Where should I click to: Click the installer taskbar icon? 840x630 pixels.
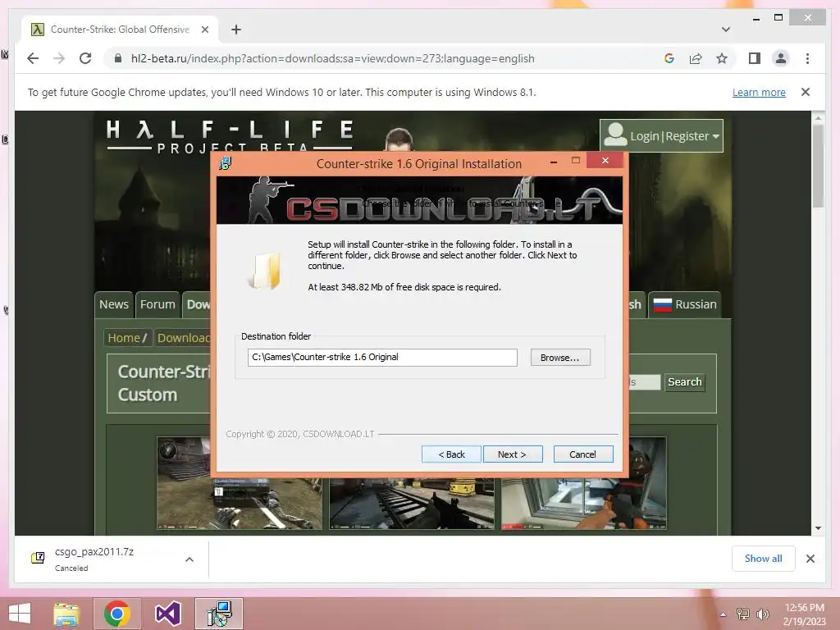(219, 614)
